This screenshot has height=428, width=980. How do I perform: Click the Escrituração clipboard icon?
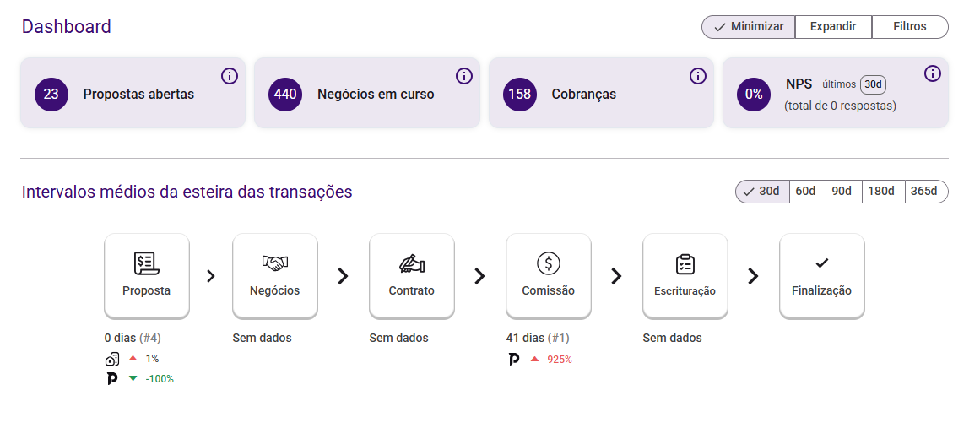pyautogui.click(x=685, y=264)
